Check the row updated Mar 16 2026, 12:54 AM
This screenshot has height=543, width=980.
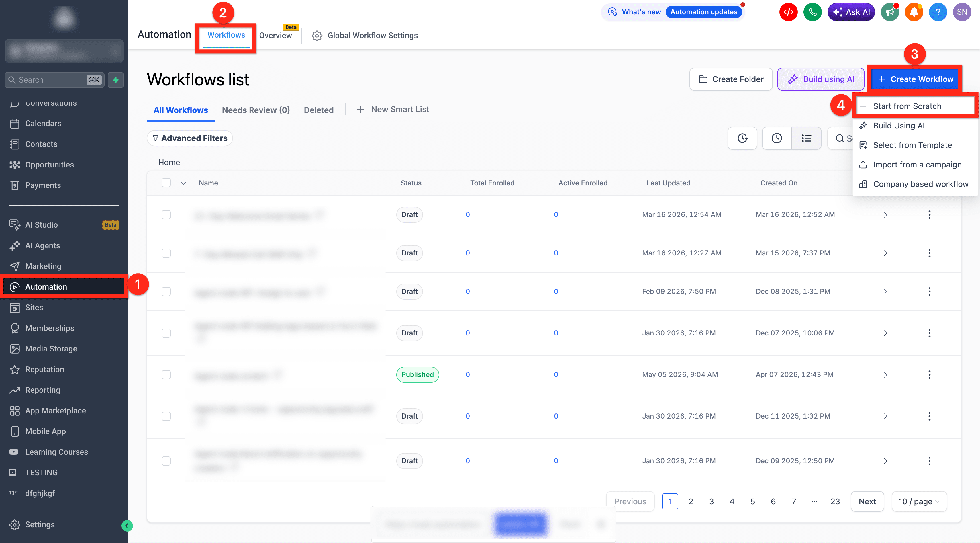[166, 215]
